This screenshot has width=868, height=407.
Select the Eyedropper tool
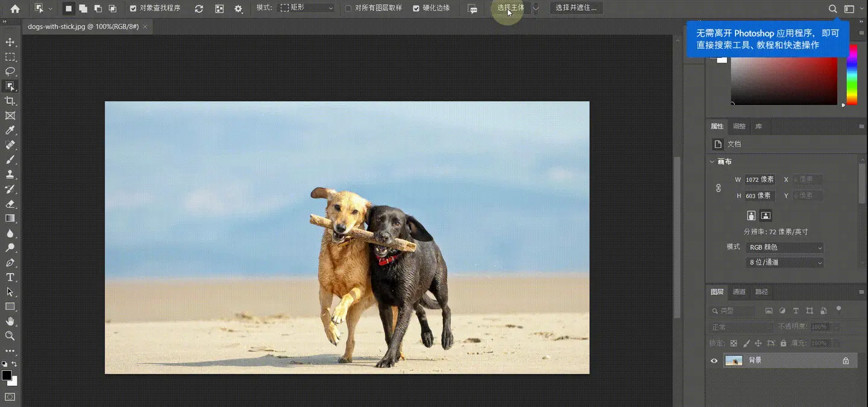click(10, 130)
